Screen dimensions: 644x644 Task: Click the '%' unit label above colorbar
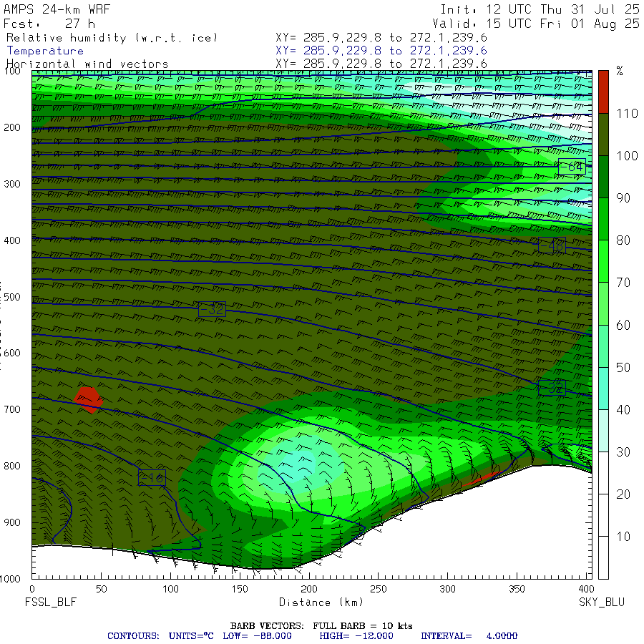pos(620,71)
